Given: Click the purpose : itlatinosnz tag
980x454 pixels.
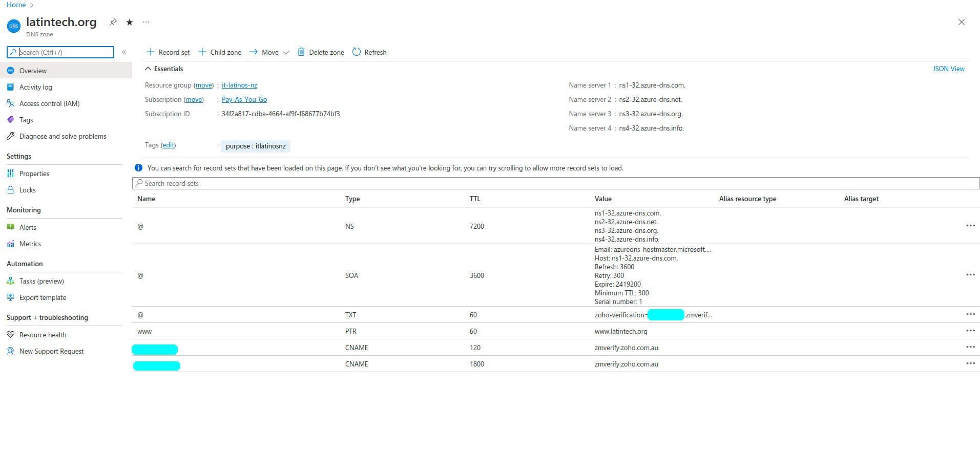Looking at the screenshot, I should [256, 146].
